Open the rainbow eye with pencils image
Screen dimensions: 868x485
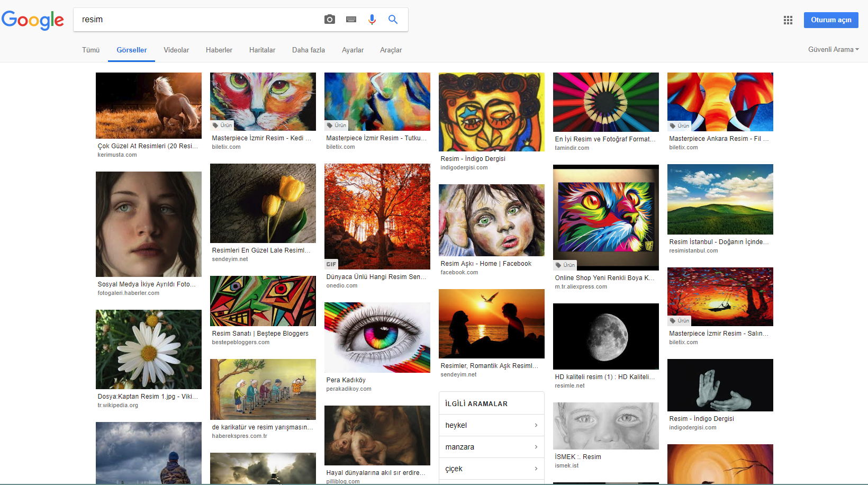[x=377, y=337]
